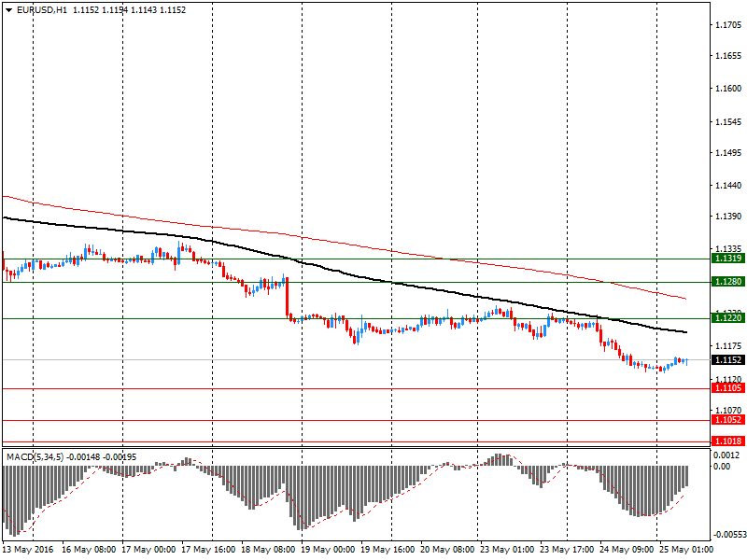This screenshot has width=747, height=560.
Task: Click the 1.1018 red price label
Action: (x=728, y=441)
